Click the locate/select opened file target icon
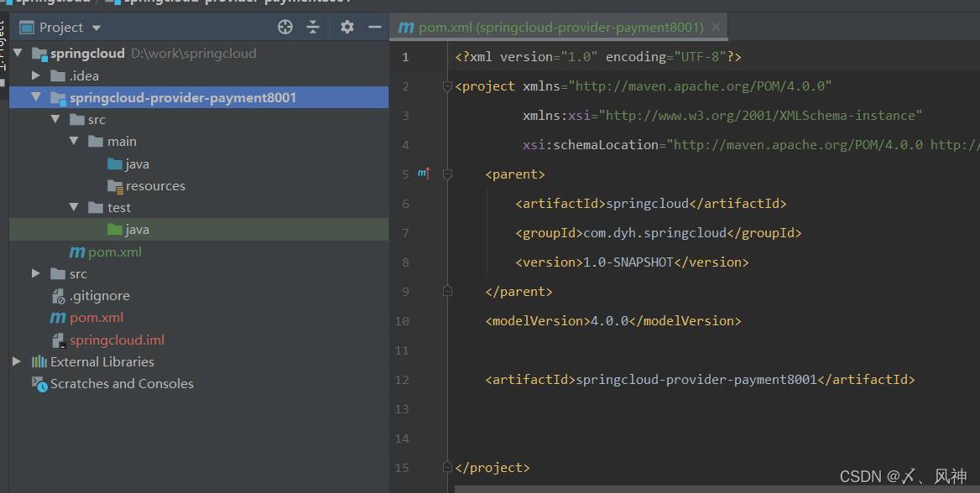This screenshot has width=980, height=493. (x=285, y=27)
